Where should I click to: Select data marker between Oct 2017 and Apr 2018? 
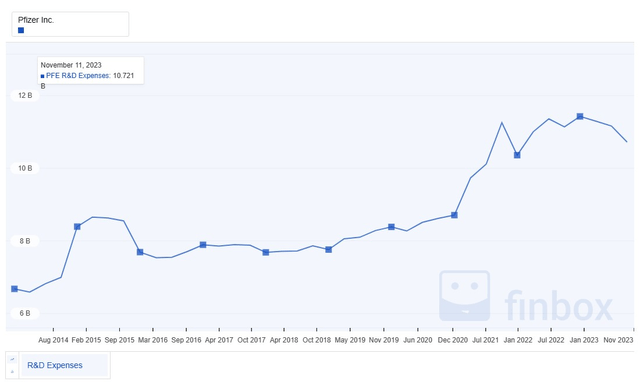click(266, 252)
